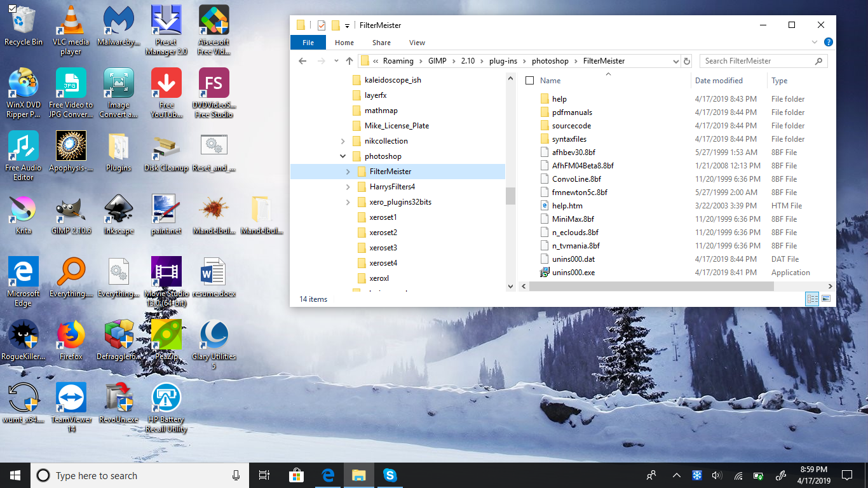Screen dimensions: 868x488
Task: Expand the ribbon with the chevron
Action: pos(816,43)
